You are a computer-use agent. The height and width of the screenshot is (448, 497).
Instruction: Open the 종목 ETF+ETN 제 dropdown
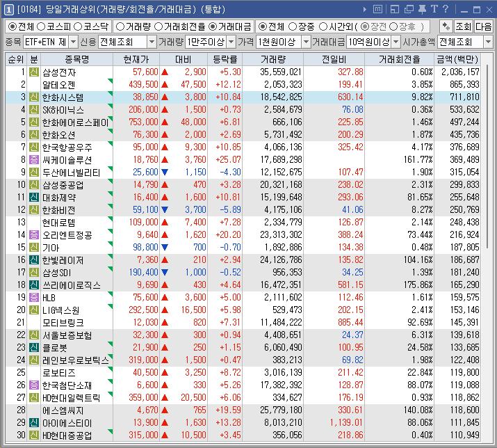74,42
